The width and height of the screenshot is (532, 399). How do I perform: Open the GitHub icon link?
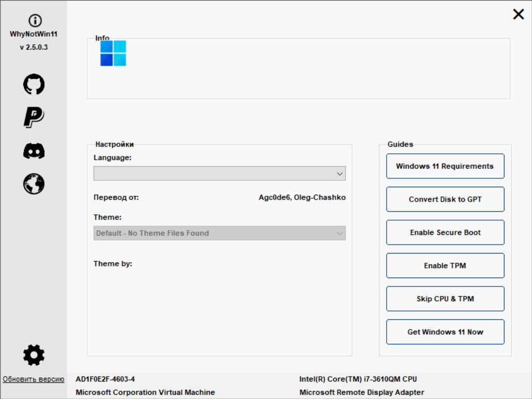[34, 84]
